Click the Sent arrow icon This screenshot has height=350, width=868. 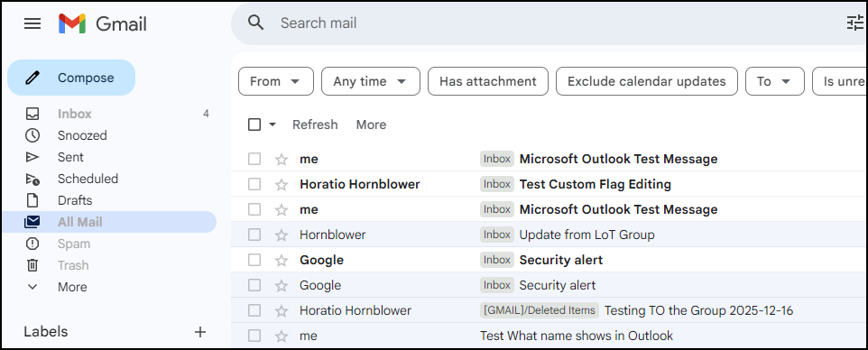pos(32,157)
